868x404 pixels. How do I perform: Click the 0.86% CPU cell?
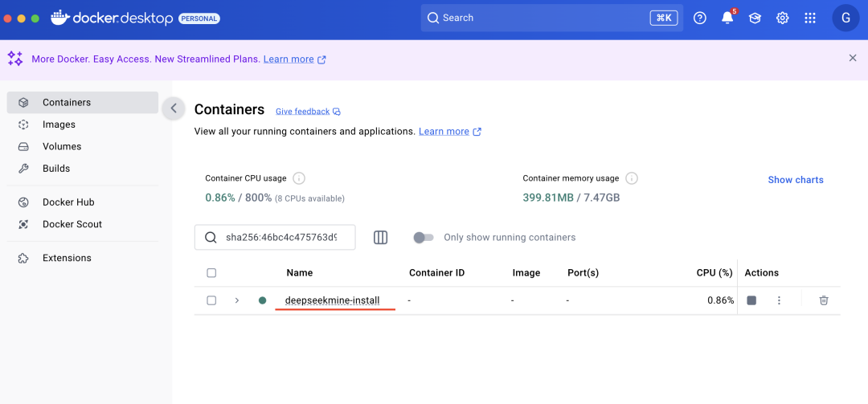click(x=721, y=300)
